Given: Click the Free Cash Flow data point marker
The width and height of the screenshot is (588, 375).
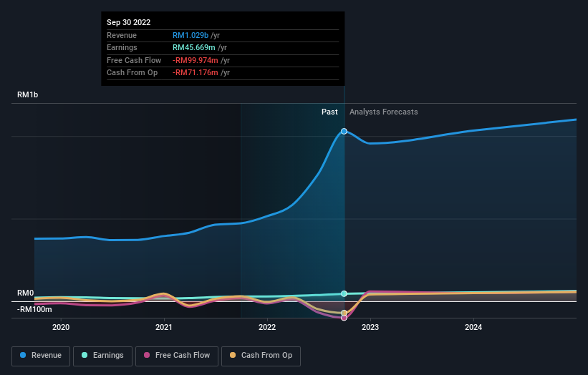Looking at the screenshot, I should pyautogui.click(x=344, y=318).
